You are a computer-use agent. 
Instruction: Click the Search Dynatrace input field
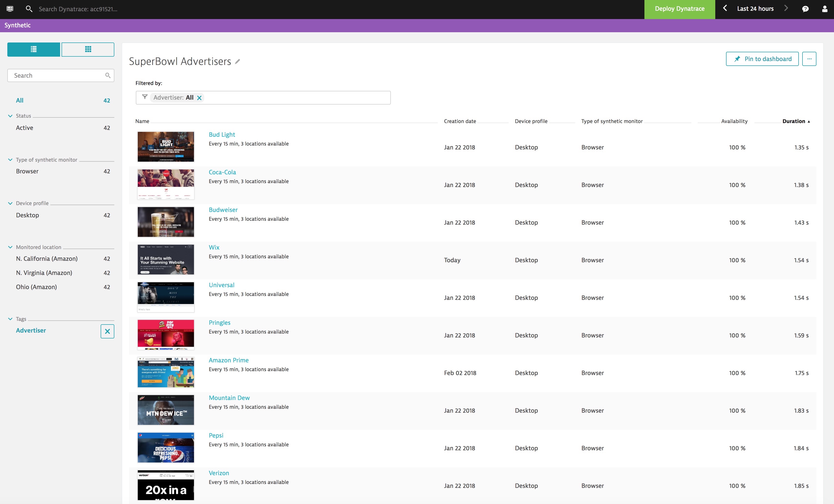click(x=78, y=9)
